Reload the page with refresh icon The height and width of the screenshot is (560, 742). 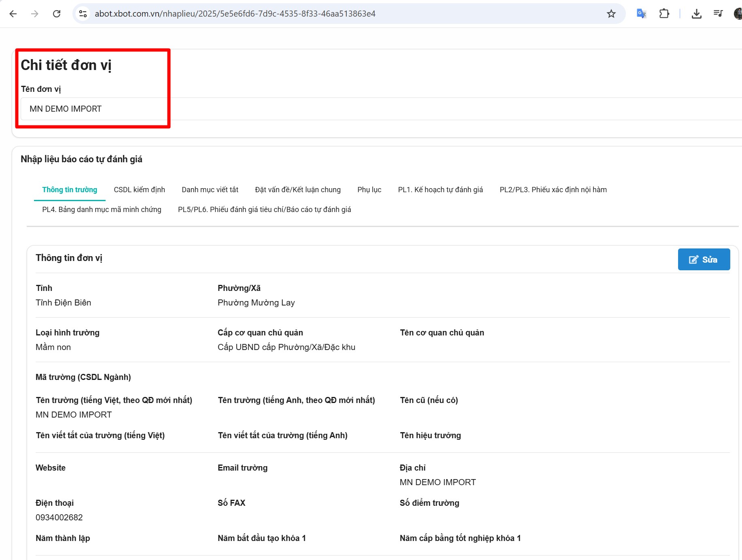(x=57, y=14)
